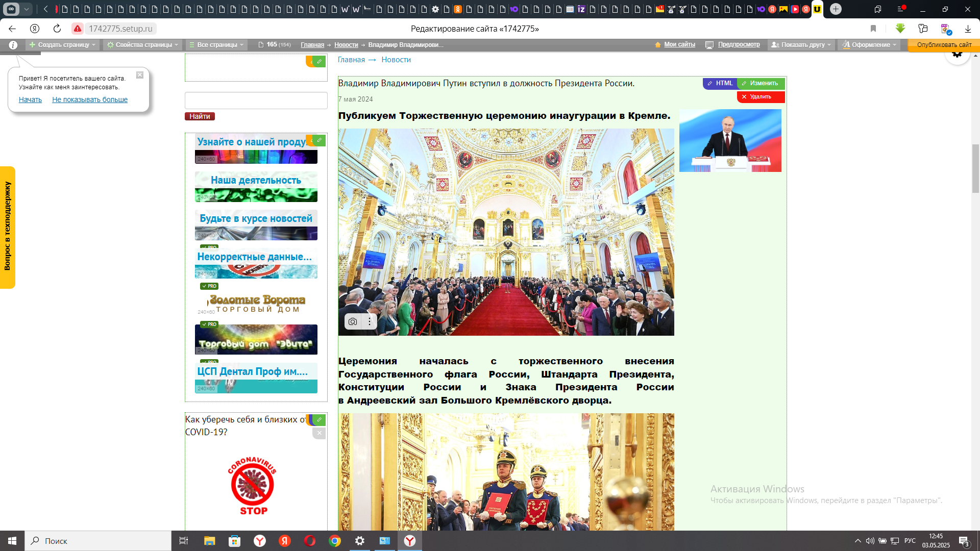Click the browser back arrow

[x=12, y=29]
